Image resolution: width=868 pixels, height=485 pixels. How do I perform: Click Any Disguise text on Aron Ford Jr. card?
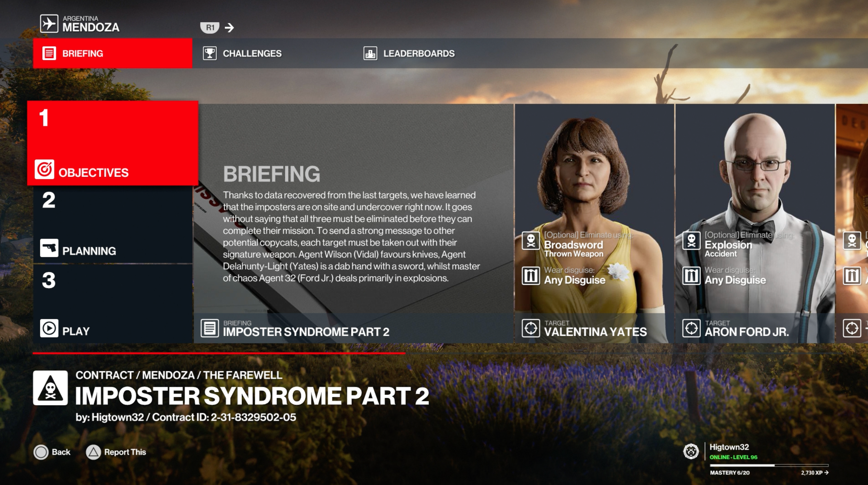pos(735,280)
